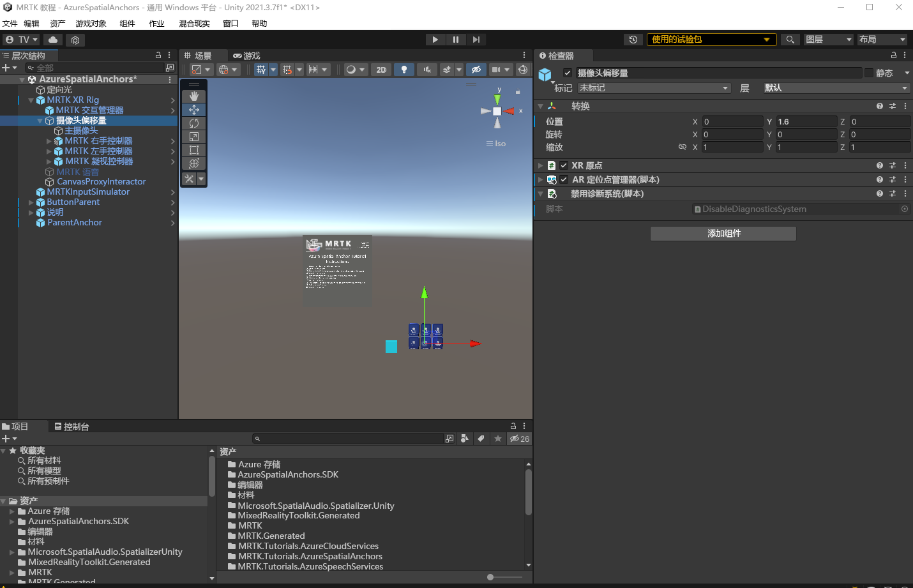The width and height of the screenshot is (913, 588).
Task: Click the Step frame button
Action: [x=476, y=40]
